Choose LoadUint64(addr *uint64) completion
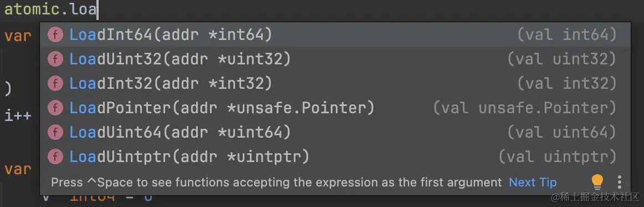The width and height of the screenshot is (644, 207). [x=335, y=132]
